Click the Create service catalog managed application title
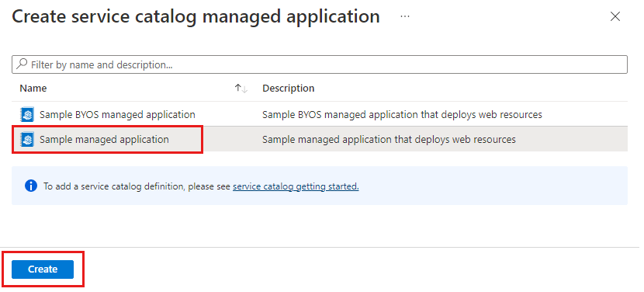The width and height of the screenshot is (644, 292). pos(196,16)
